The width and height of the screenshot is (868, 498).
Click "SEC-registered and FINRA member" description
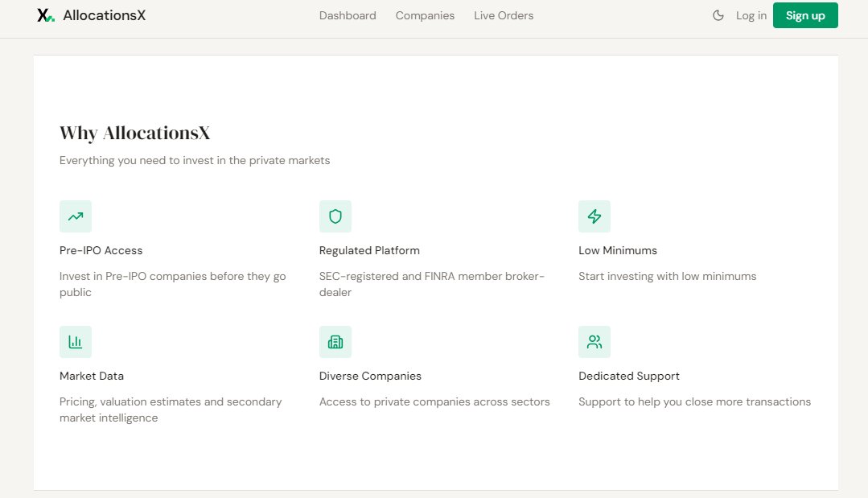(432, 285)
